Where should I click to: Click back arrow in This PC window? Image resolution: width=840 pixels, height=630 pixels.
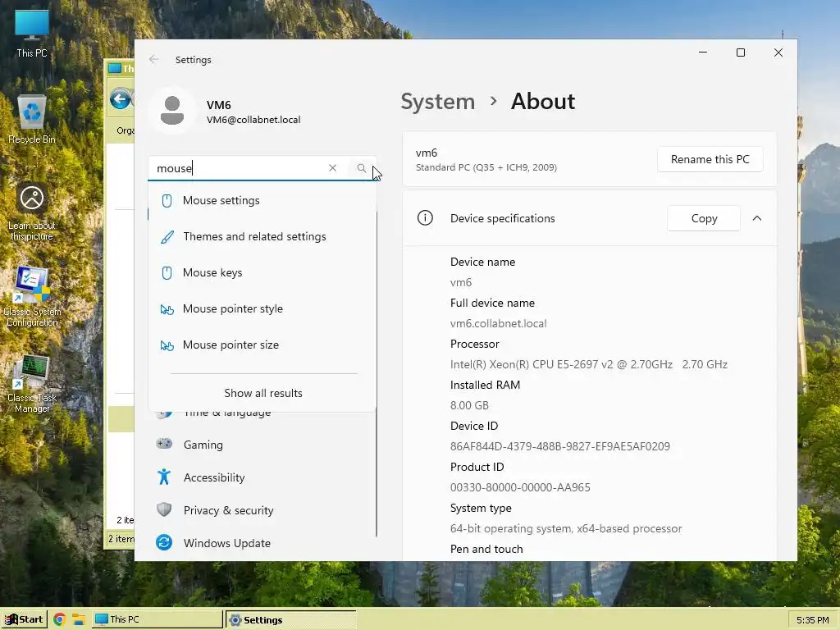coord(120,99)
